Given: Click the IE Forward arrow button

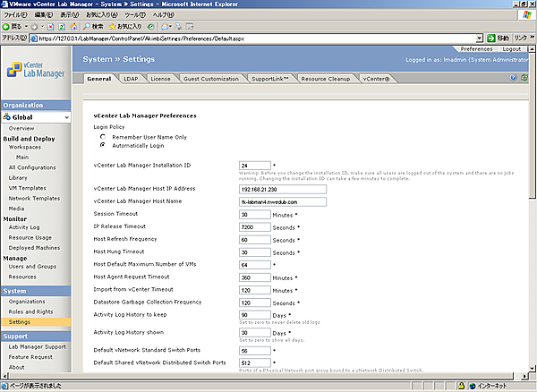Looking at the screenshot, I should point(34,26).
